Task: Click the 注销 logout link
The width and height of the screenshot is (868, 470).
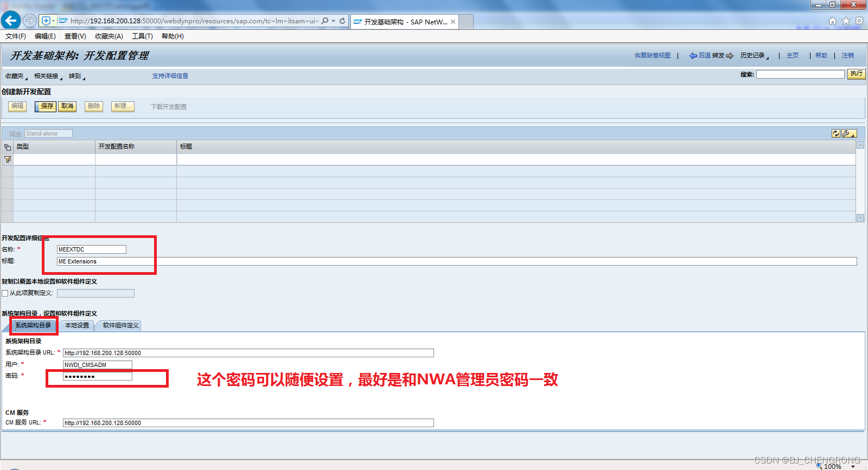Action: point(848,55)
